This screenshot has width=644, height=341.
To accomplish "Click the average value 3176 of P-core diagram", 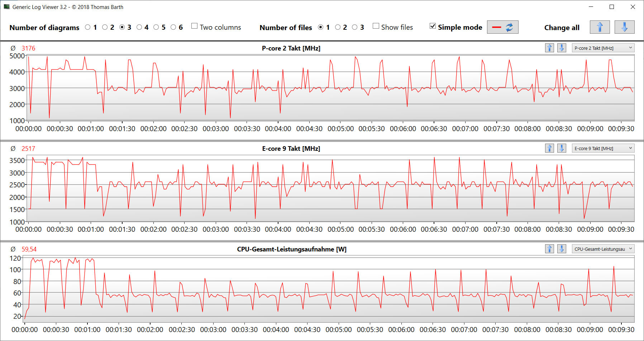I will [x=28, y=48].
